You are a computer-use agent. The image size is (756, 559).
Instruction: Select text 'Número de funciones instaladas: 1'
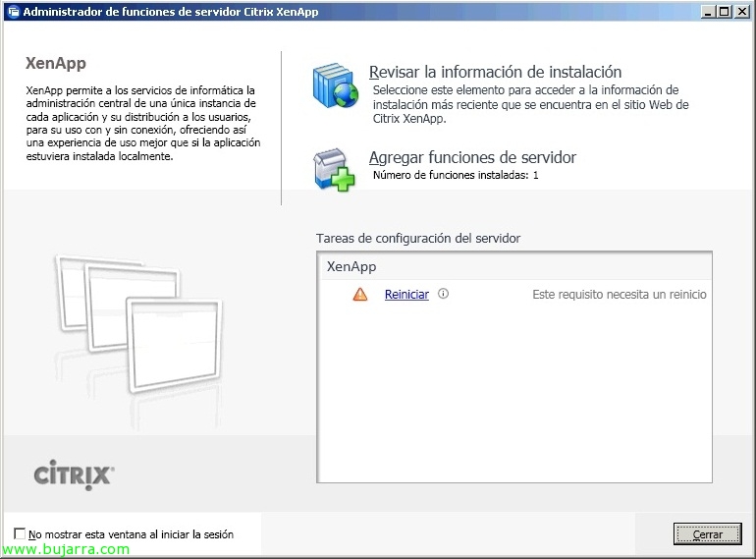[x=456, y=175]
